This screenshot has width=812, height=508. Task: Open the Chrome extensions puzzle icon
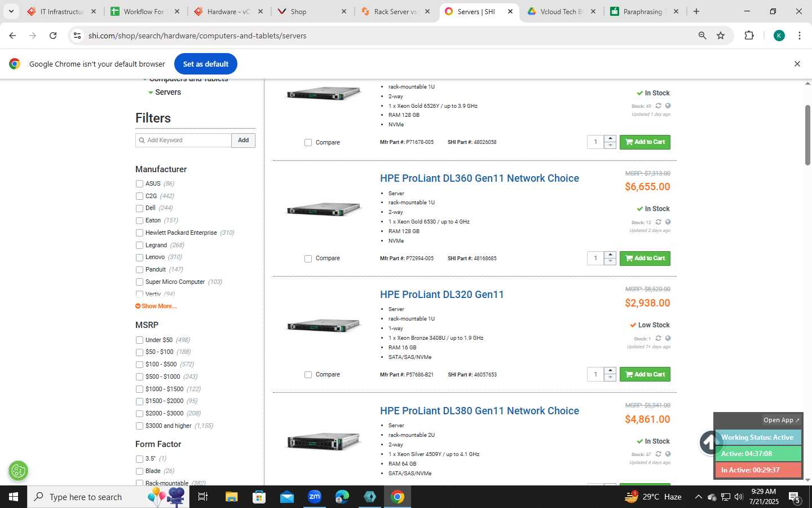pos(749,36)
